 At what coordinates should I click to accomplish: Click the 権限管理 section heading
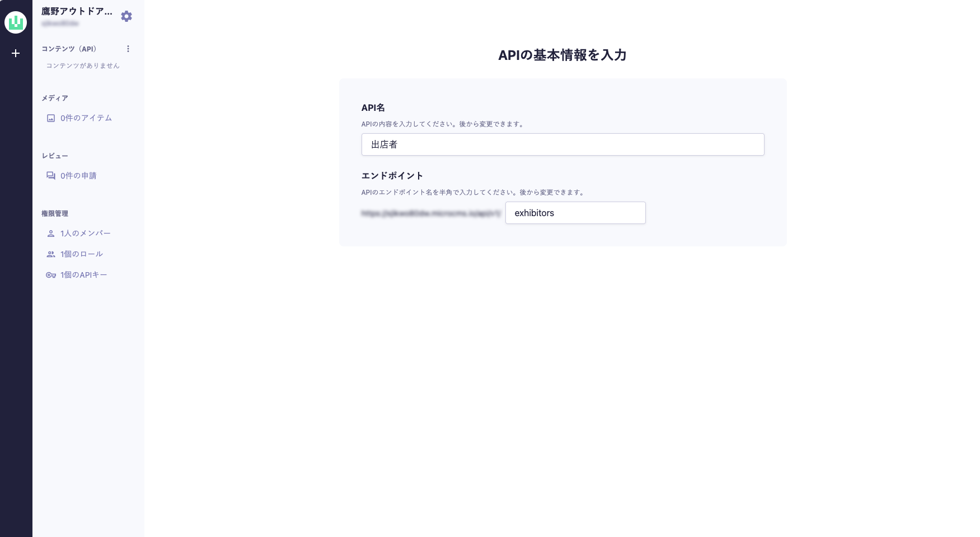pos(55,213)
